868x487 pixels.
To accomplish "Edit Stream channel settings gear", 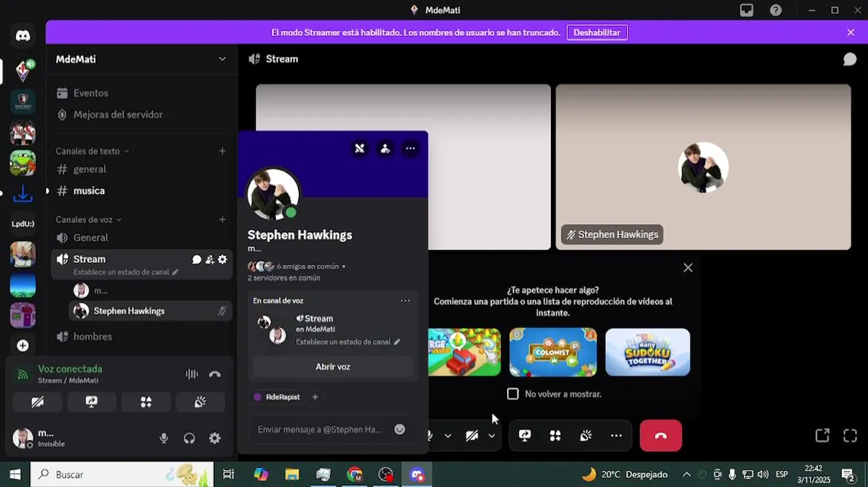I will coord(222,259).
